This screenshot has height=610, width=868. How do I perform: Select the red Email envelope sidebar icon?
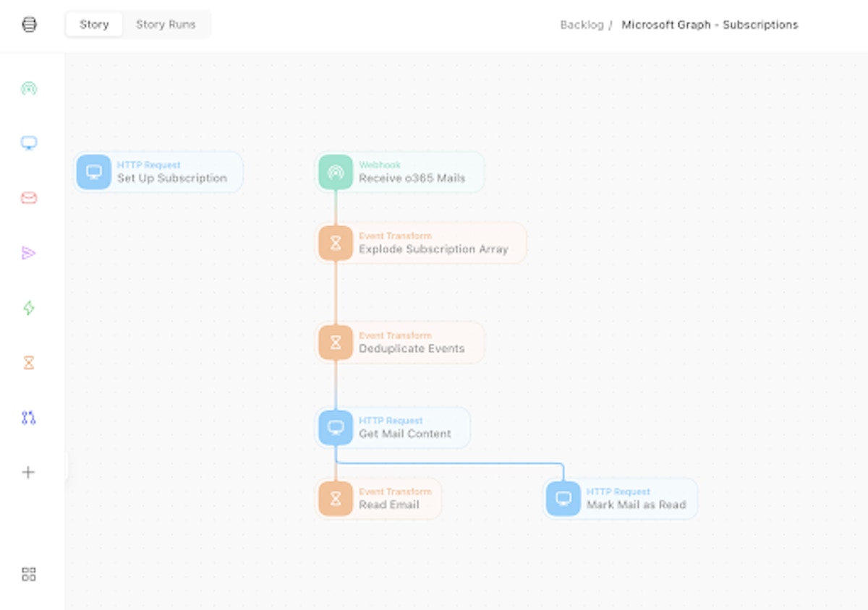pyautogui.click(x=29, y=198)
